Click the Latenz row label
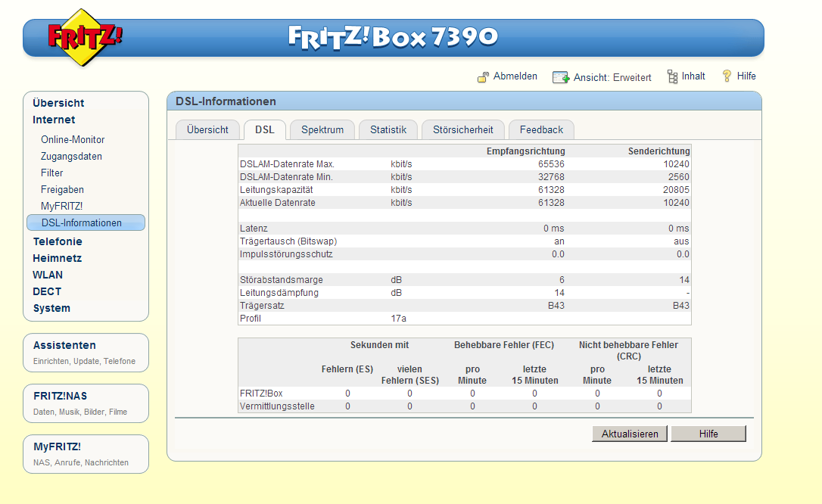Image resolution: width=822 pixels, height=504 pixels. coord(254,229)
